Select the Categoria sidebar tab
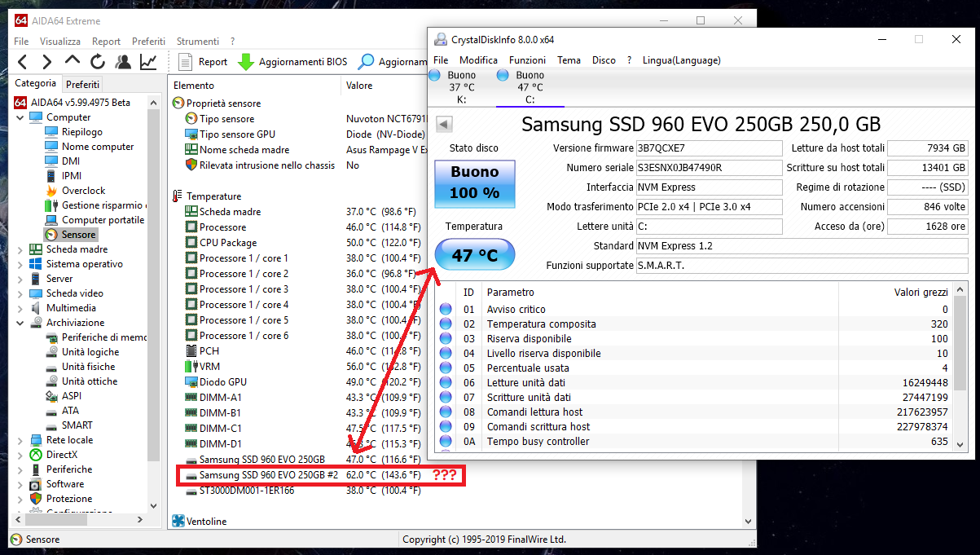 36,83
